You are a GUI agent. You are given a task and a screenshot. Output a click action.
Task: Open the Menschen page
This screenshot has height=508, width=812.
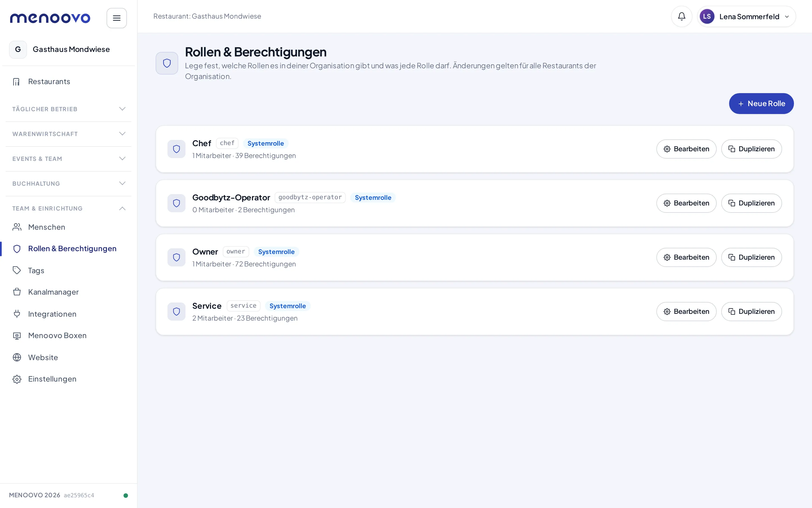coord(69,227)
